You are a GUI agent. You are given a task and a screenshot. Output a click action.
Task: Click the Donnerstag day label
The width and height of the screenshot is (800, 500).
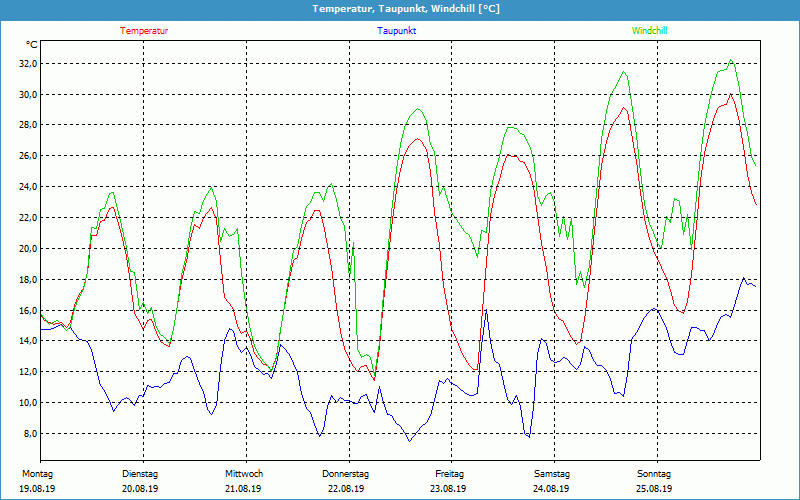[x=345, y=474]
